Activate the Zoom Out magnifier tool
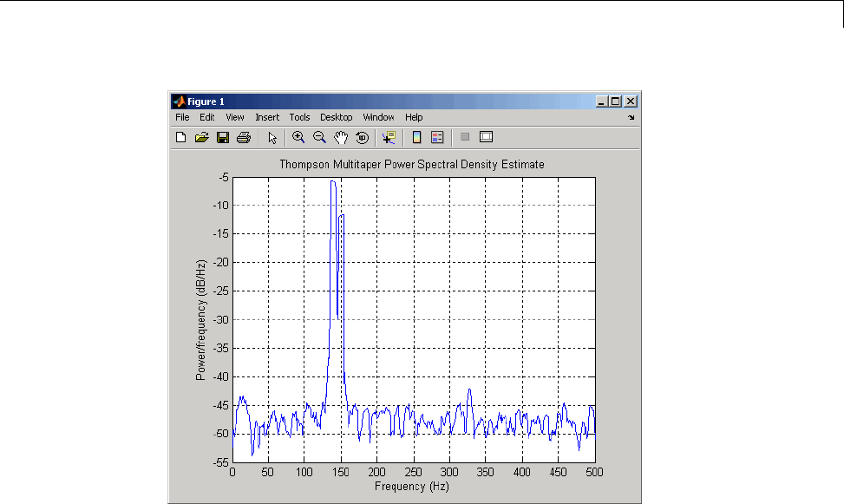This screenshot has width=844, height=504. 320,137
